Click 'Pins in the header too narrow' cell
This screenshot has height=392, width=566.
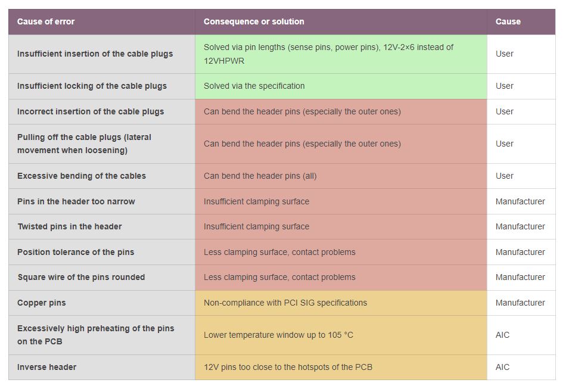point(102,201)
